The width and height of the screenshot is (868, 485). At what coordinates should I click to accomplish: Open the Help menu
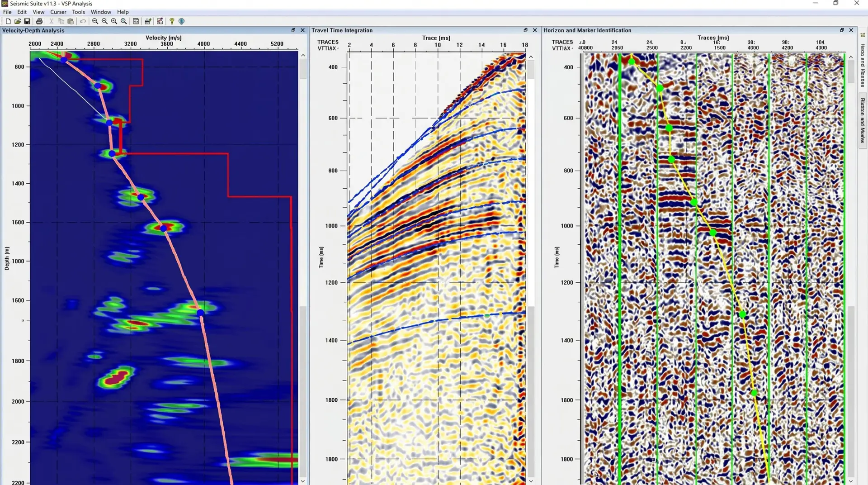click(x=123, y=12)
